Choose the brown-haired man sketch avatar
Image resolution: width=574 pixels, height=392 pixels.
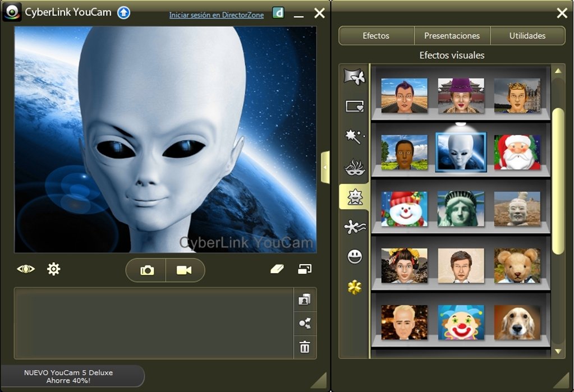pyautogui.click(x=461, y=266)
